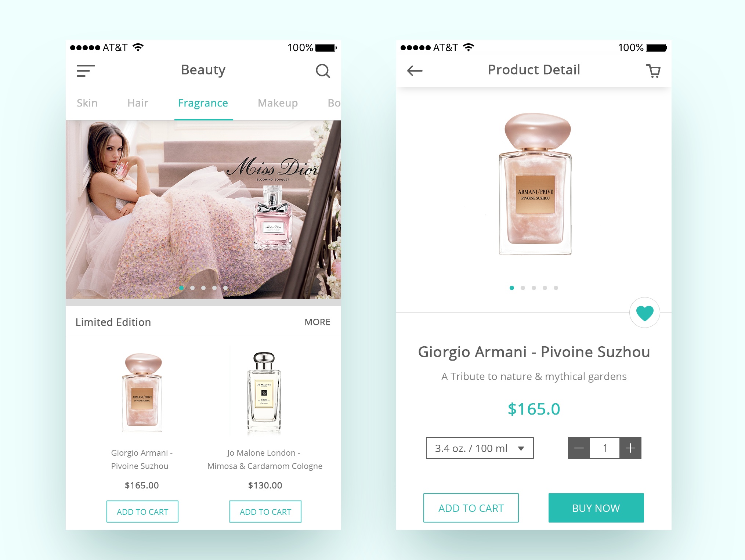Toggle the heart favorite button
This screenshot has height=560, width=745.
[644, 312]
